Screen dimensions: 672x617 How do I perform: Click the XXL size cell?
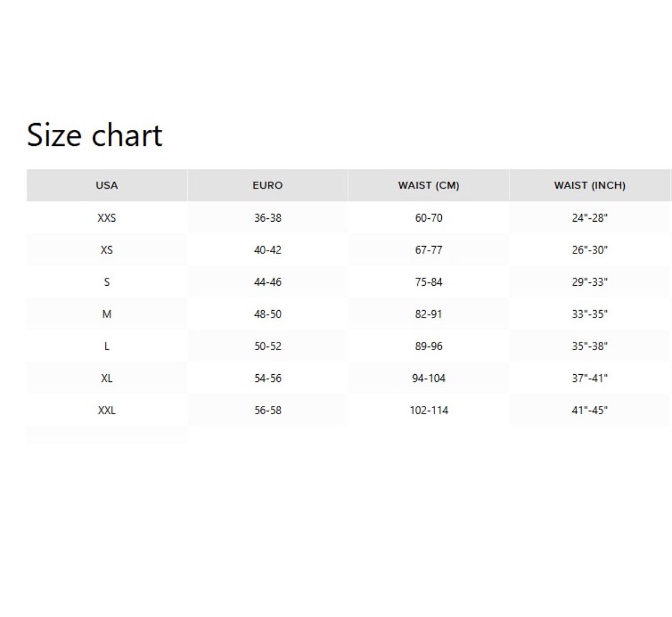pos(106,410)
